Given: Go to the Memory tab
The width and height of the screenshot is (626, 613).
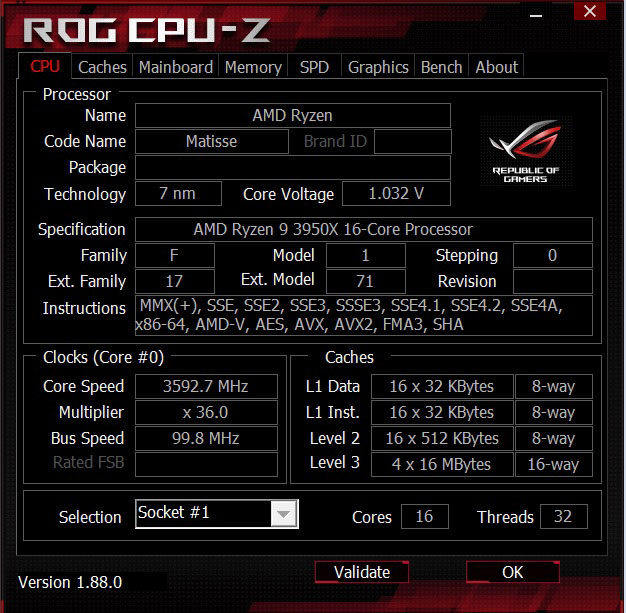Looking at the screenshot, I should coord(253,67).
